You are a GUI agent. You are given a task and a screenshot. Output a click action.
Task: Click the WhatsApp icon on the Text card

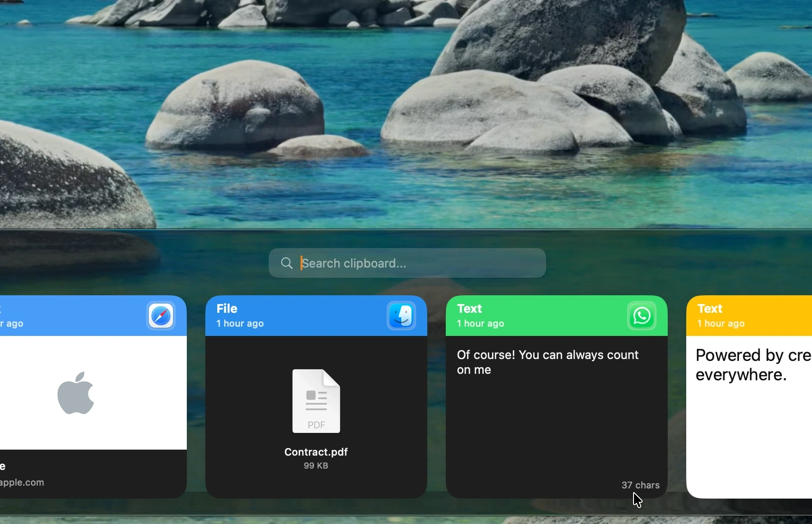pyautogui.click(x=642, y=316)
